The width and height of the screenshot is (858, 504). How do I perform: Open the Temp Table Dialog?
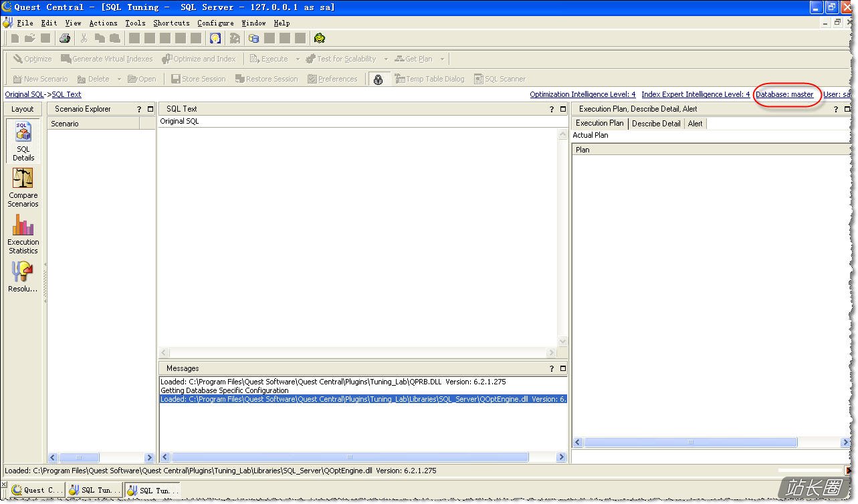(x=429, y=79)
